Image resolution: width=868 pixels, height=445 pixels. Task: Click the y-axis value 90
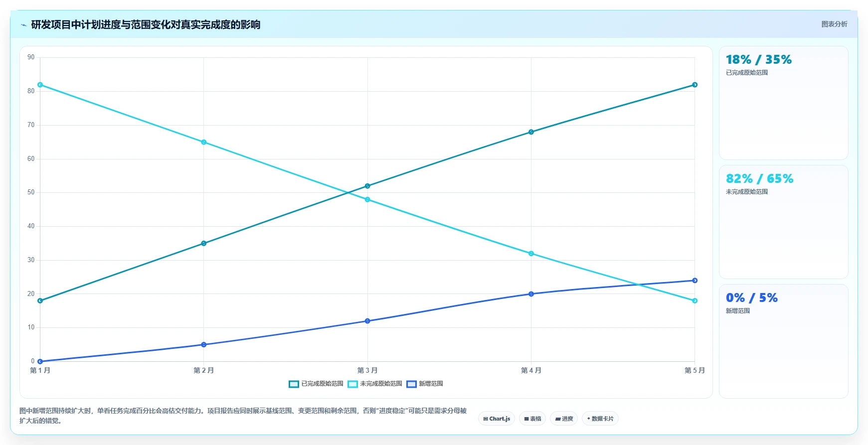coord(31,57)
